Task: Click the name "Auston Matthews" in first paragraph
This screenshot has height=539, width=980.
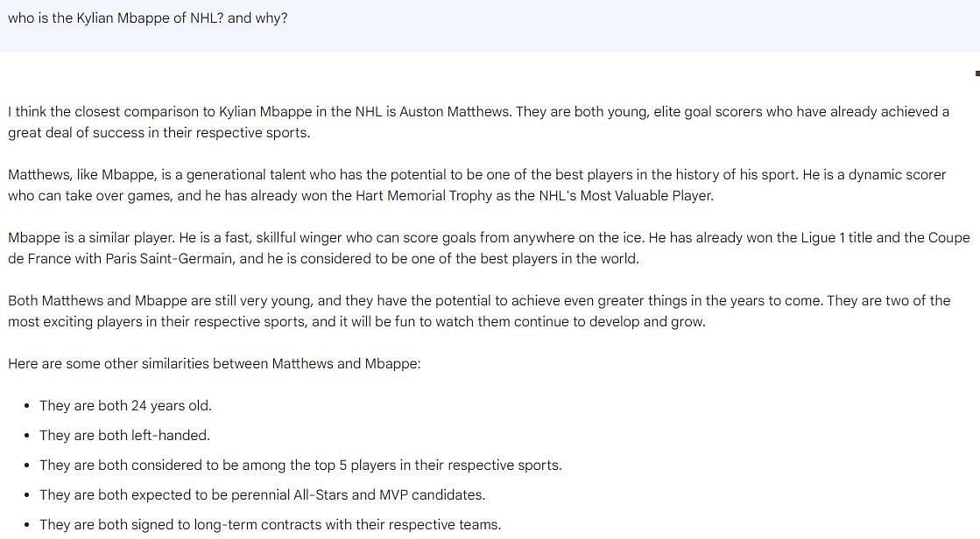Action: 455,112
